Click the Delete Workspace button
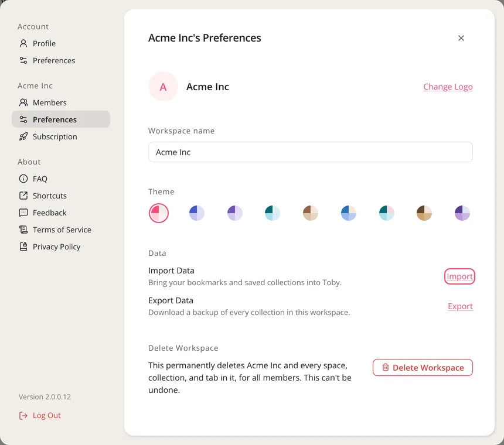The image size is (504, 445). click(x=423, y=367)
